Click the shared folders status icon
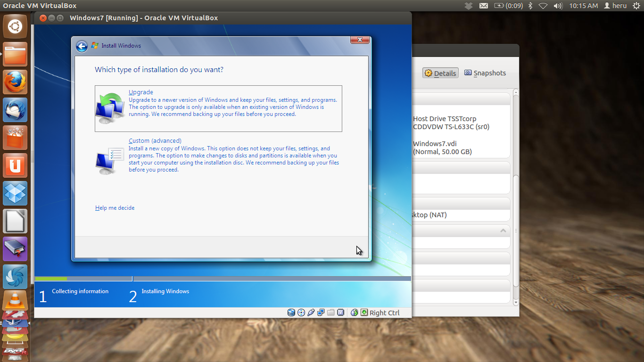Viewport: 644px width, 362px height. coord(331,313)
